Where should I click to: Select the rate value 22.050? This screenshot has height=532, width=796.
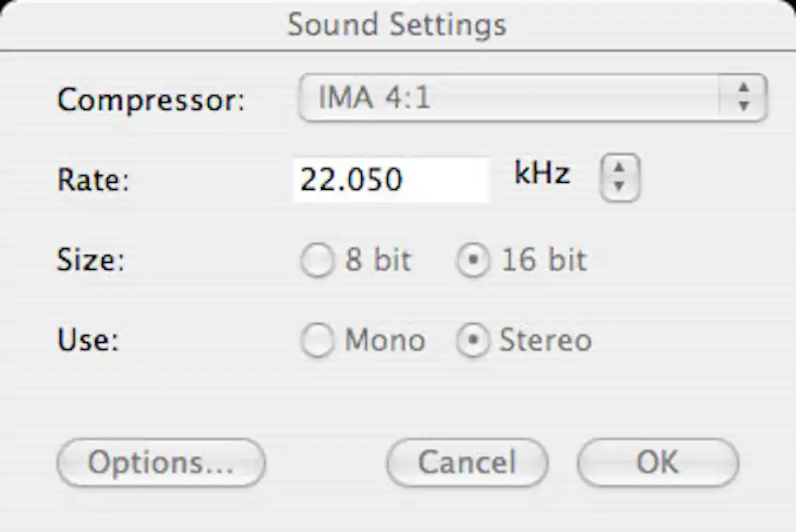[x=353, y=180]
